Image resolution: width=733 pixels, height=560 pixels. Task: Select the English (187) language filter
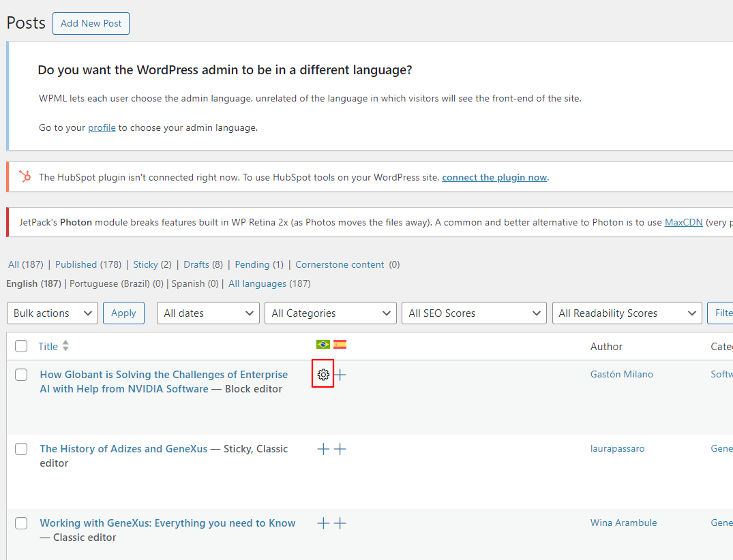[33, 283]
